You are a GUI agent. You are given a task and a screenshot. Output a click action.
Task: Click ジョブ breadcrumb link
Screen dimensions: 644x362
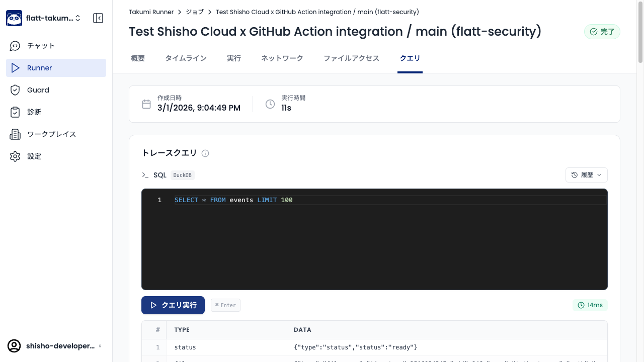click(194, 12)
